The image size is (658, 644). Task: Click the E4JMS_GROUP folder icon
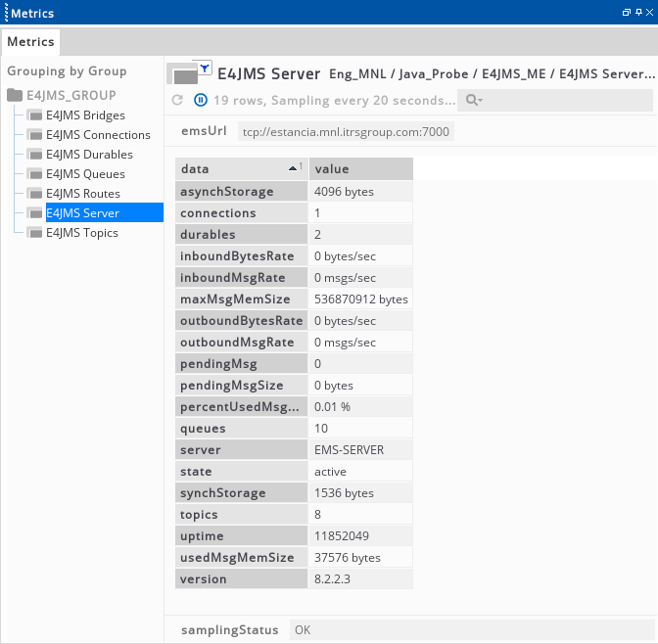(15, 96)
